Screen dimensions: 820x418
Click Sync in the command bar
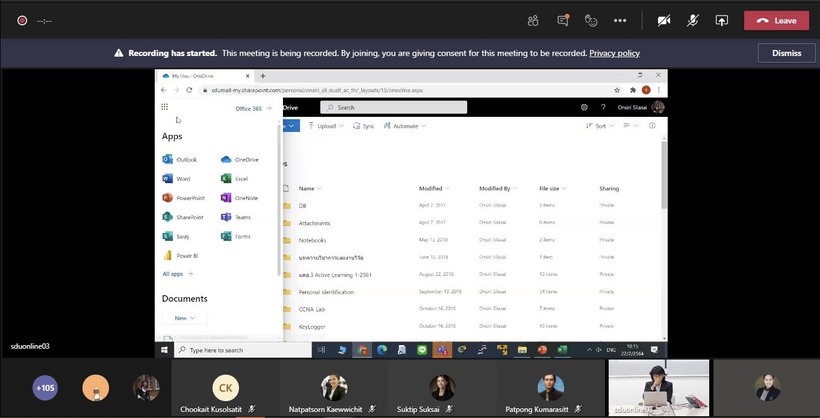click(x=364, y=126)
